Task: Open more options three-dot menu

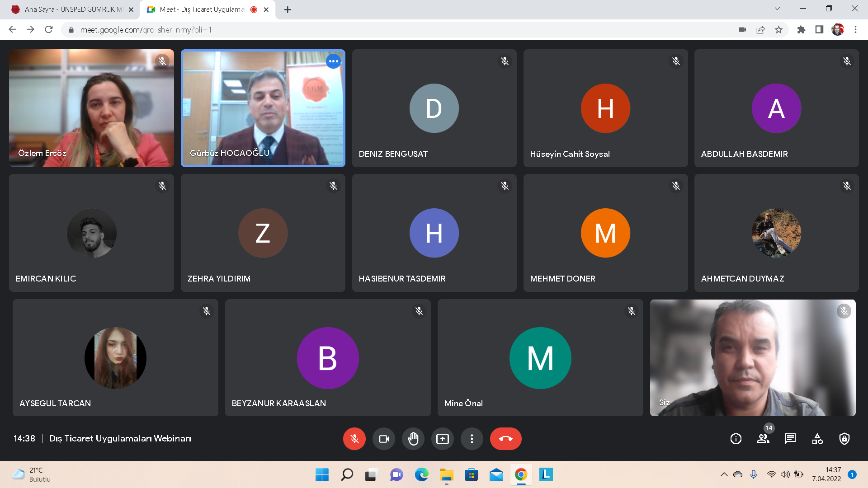Action: tap(472, 439)
